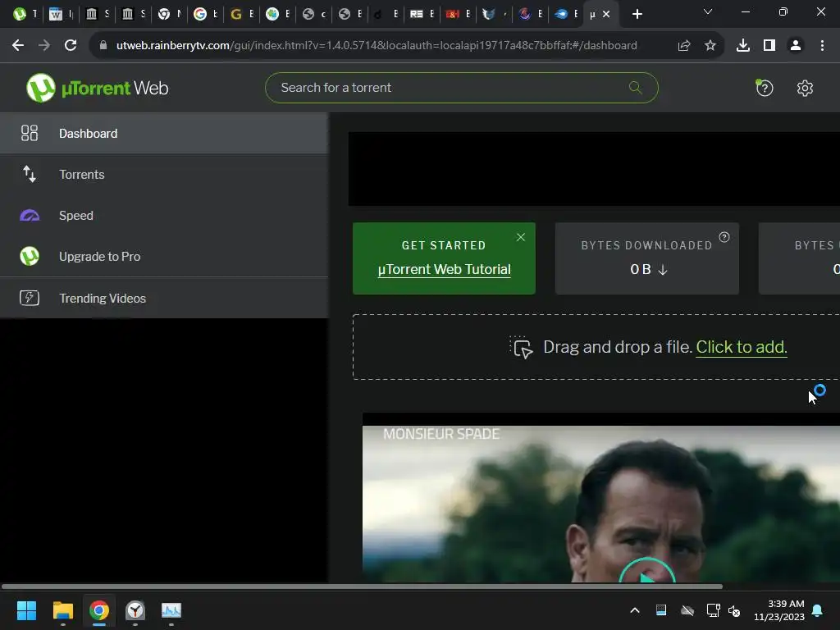Viewport: 840px width, 630px height.
Task: Click the drag and drop file icon
Action: click(521, 347)
